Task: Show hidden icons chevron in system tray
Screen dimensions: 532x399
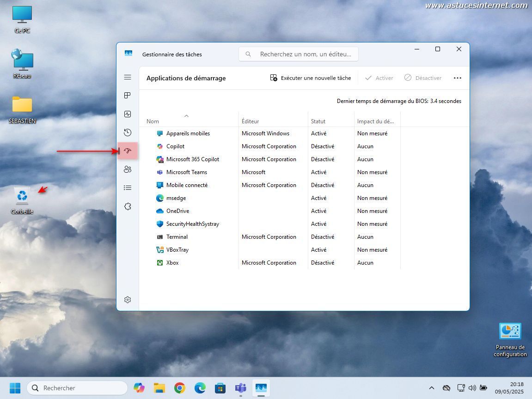Action: [432, 388]
